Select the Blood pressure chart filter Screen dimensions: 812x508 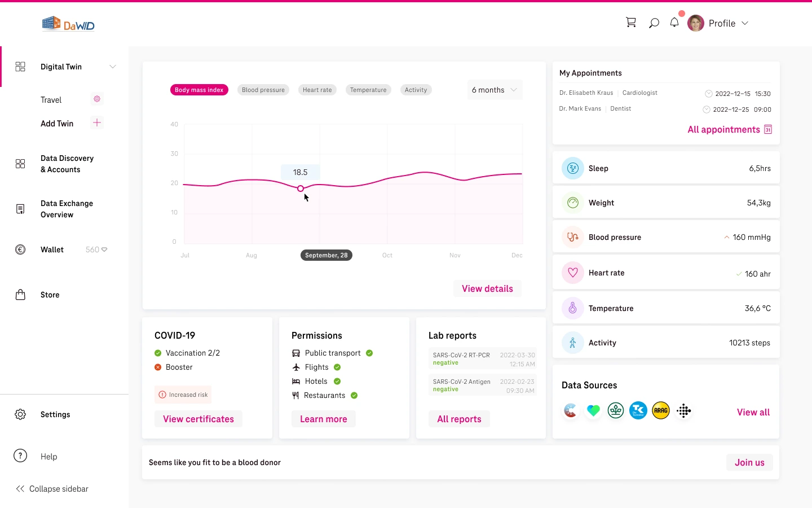pyautogui.click(x=263, y=90)
